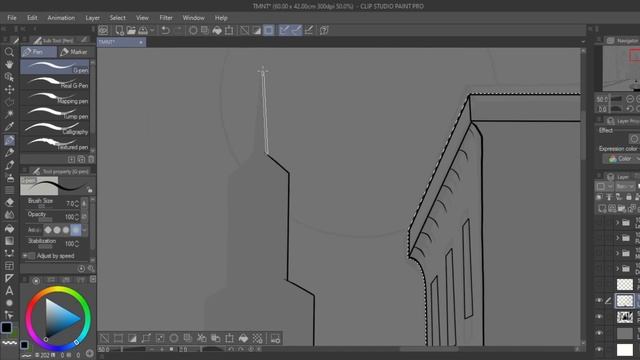Select the Frame border tool
This screenshot has width=640, height=360.
(9, 266)
